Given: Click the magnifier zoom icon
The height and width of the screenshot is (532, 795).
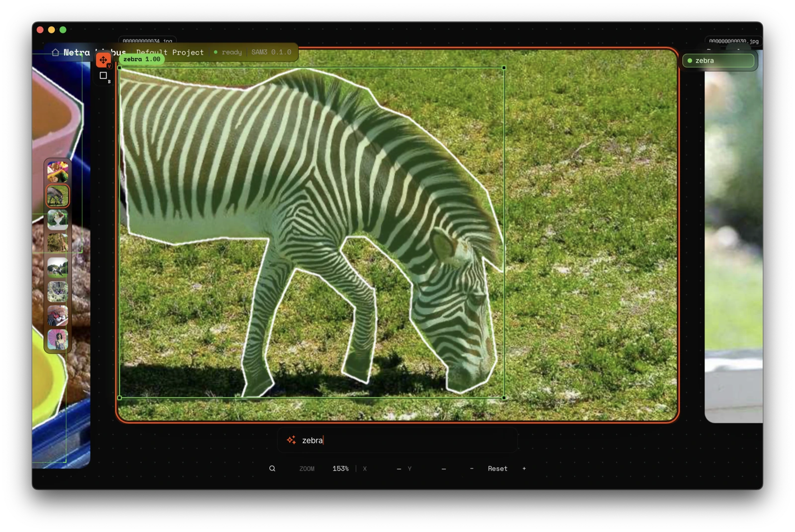Looking at the screenshot, I should point(272,468).
